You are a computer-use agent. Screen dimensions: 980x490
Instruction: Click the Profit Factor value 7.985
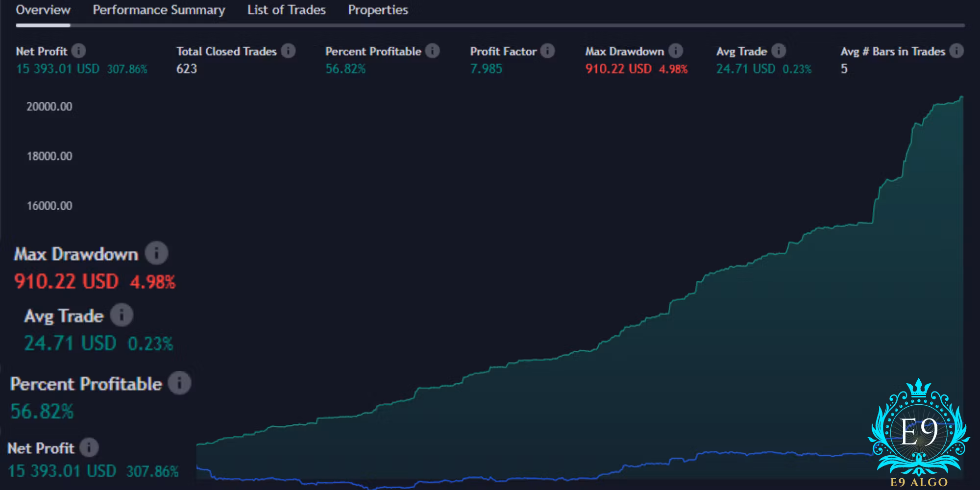pos(486,69)
